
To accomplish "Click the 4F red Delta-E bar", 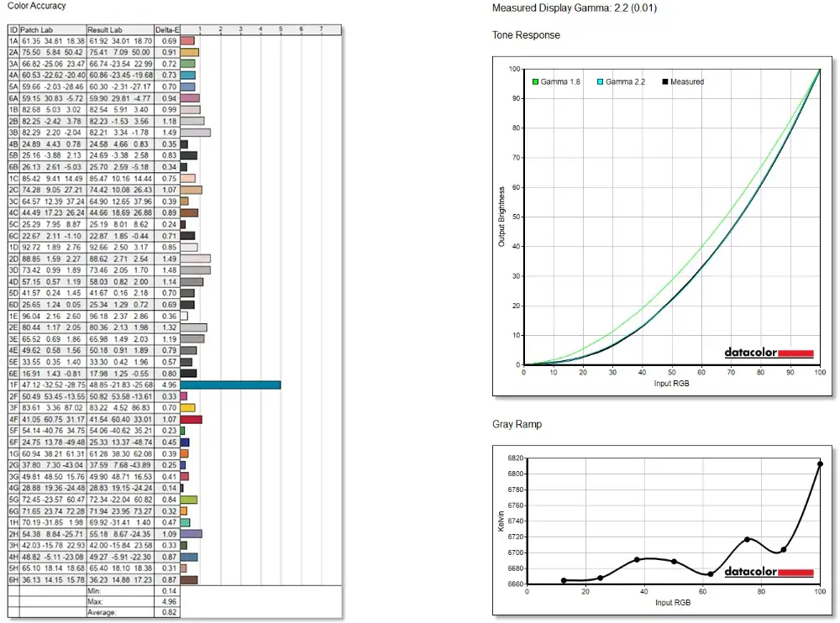I will [192, 420].
